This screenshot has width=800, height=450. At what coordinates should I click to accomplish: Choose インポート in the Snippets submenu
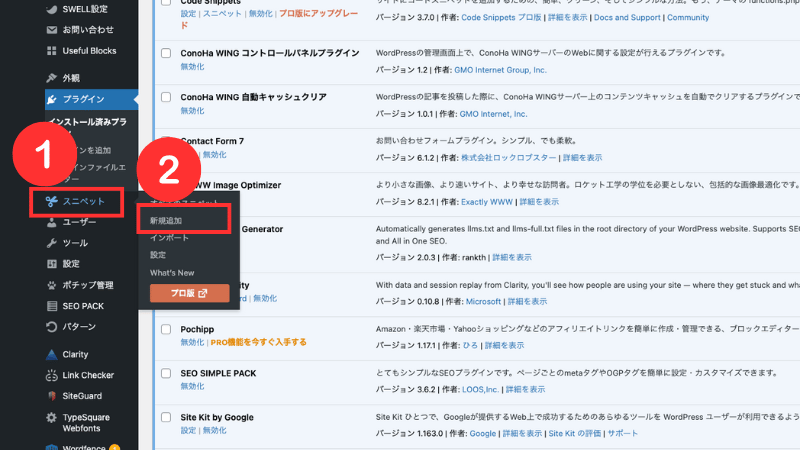click(x=169, y=238)
